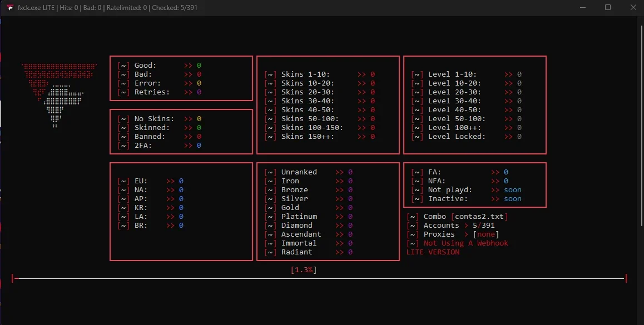This screenshot has height=325, width=644.
Task: Click the "Platinum" rank row
Action: (x=309, y=217)
